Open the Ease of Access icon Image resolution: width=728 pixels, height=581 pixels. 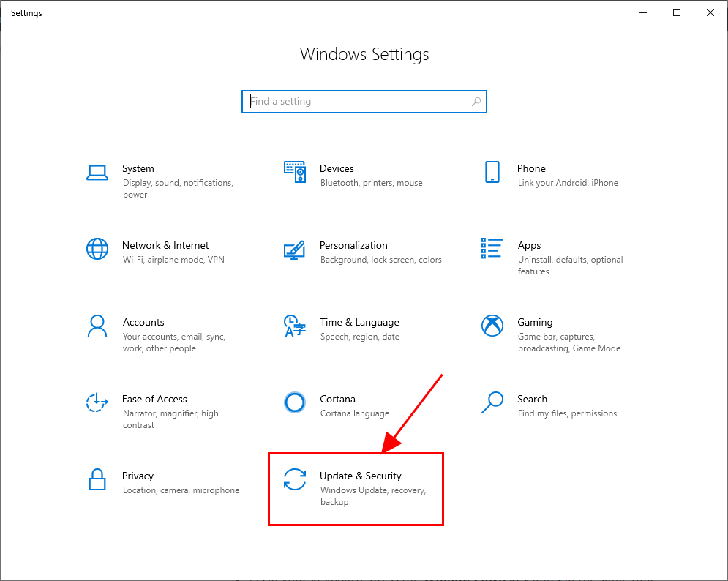tap(97, 402)
